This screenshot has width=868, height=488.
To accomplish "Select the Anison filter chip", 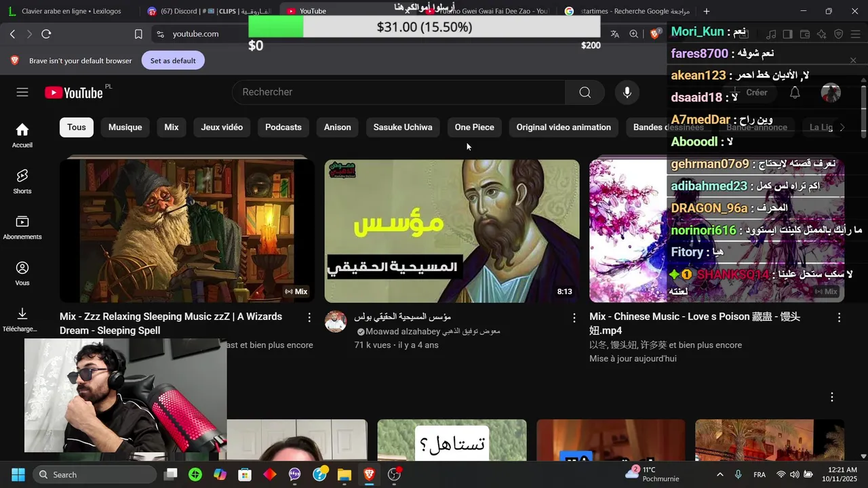I will [338, 127].
